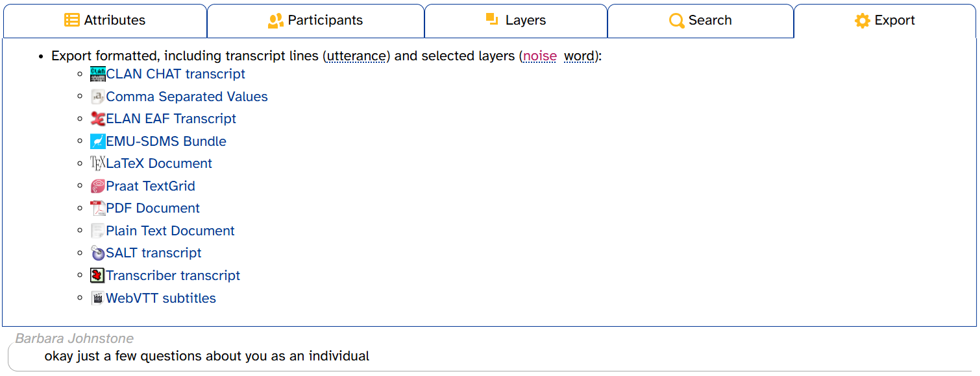Click the ELAN EAF red icon
Viewport: 980px width, 376px height.
pos(98,119)
